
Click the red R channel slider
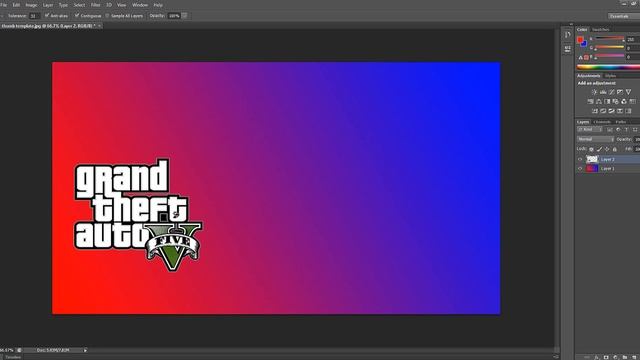(x=610, y=39)
